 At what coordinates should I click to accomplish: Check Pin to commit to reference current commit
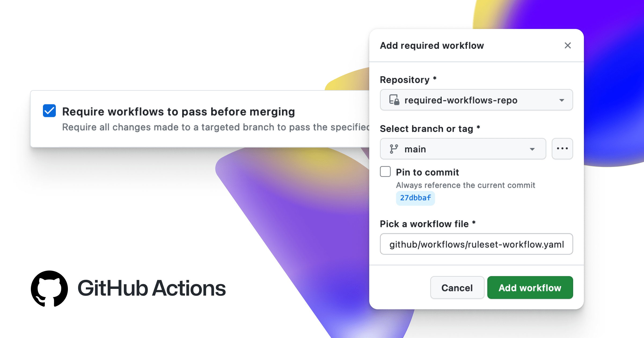(385, 172)
